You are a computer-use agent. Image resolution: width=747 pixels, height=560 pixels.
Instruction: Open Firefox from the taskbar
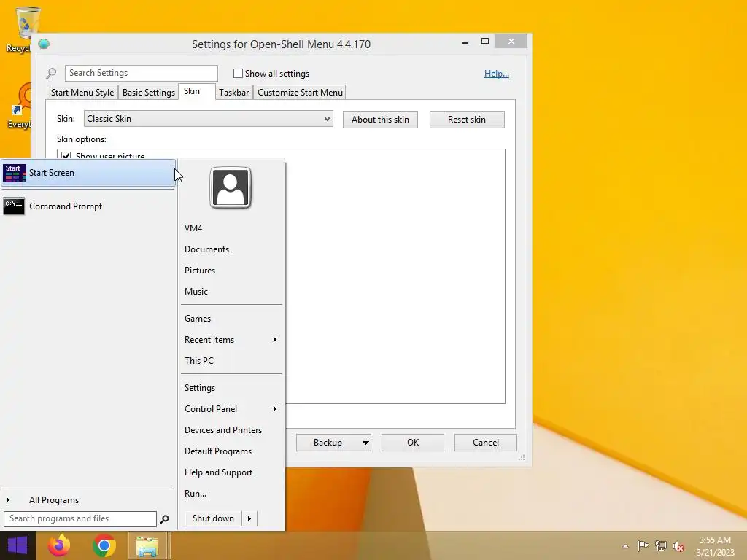point(59,545)
